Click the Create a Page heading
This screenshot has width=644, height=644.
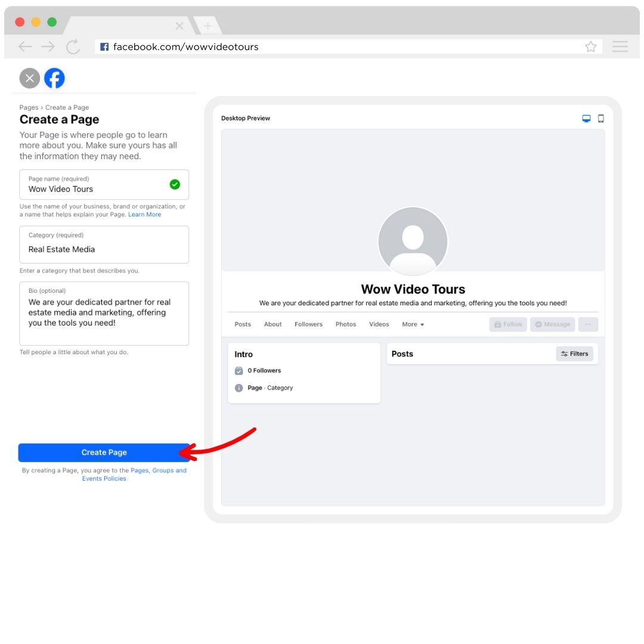pos(59,119)
